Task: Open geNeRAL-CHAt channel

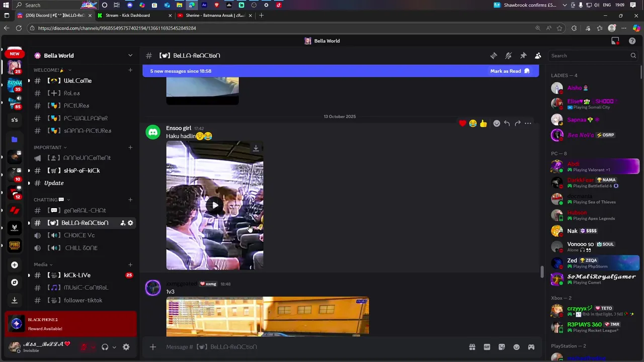Action: (x=83, y=210)
